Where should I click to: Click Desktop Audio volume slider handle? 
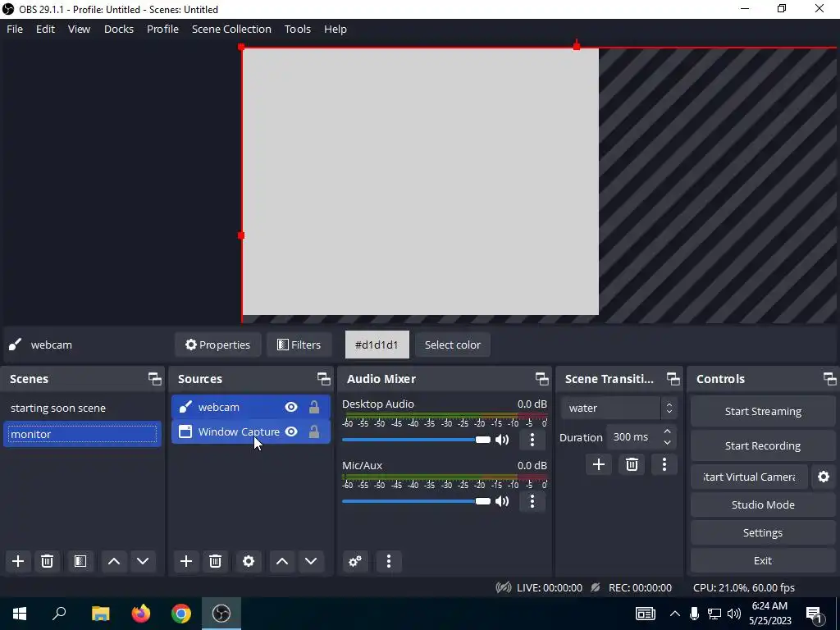(482, 440)
